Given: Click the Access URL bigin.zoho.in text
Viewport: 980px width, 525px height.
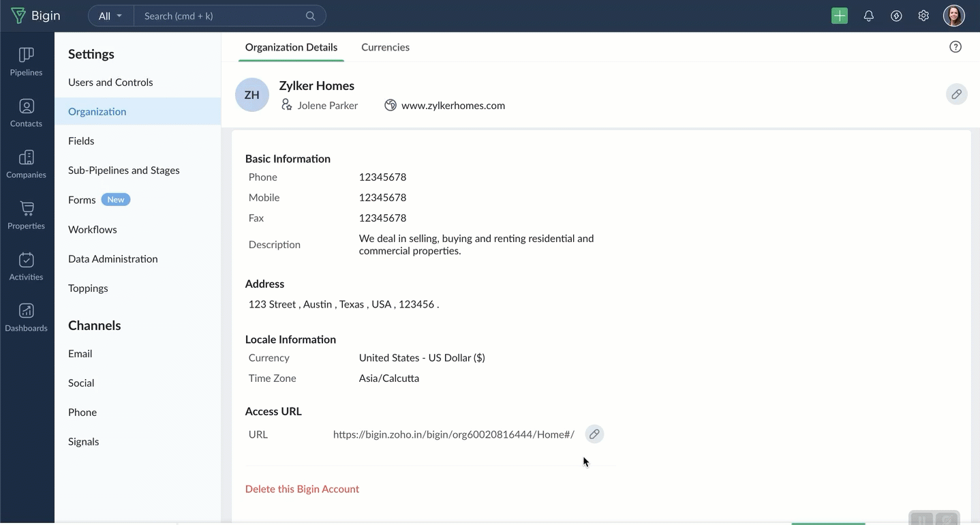Looking at the screenshot, I should click(x=454, y=434).
